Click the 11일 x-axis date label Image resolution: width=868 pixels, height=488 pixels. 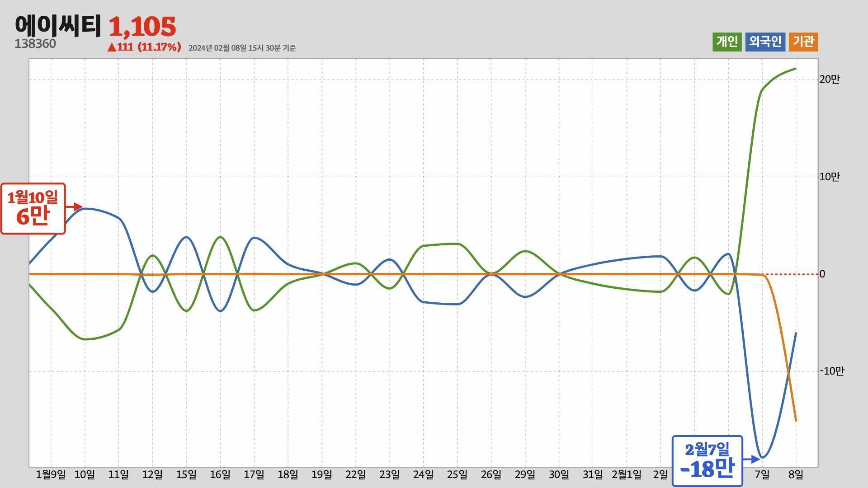tap(118, 475)
